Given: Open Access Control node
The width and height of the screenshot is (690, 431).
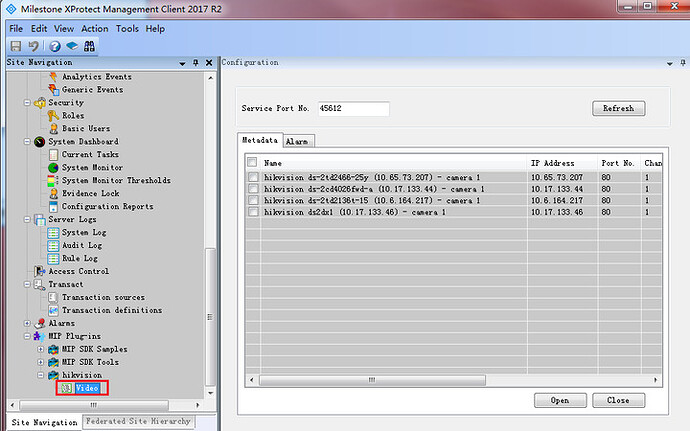Looking at the screenshot, I should [x=78, y=271].
